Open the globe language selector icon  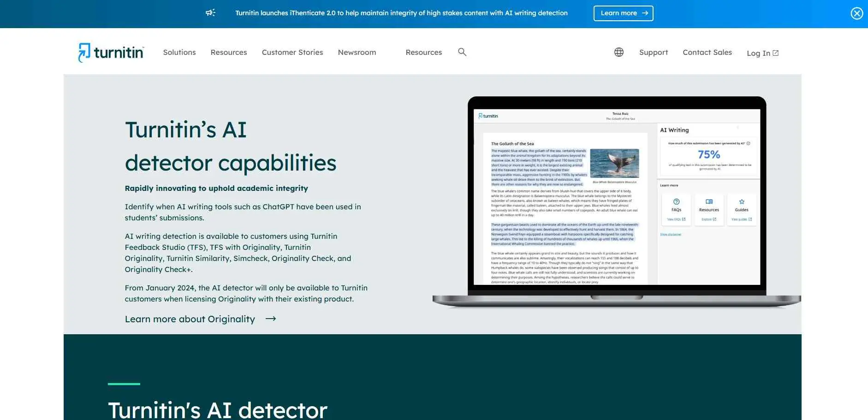click(619, 52)
